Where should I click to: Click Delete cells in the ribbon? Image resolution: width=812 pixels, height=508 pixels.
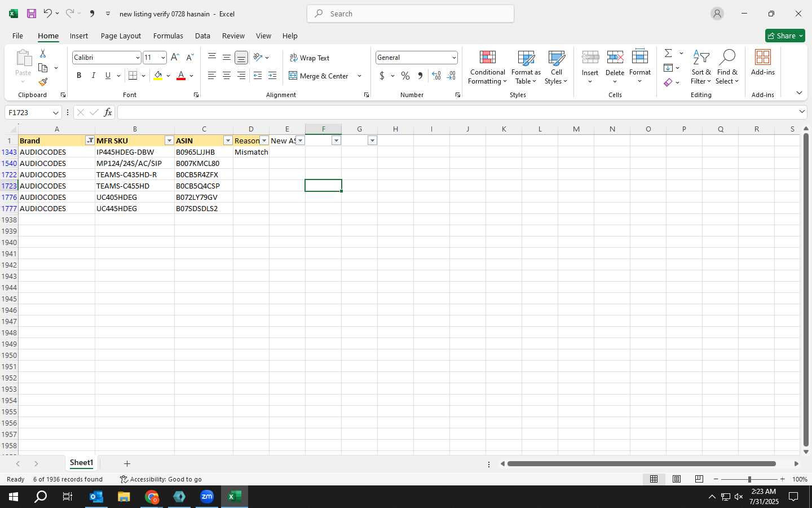615,67
